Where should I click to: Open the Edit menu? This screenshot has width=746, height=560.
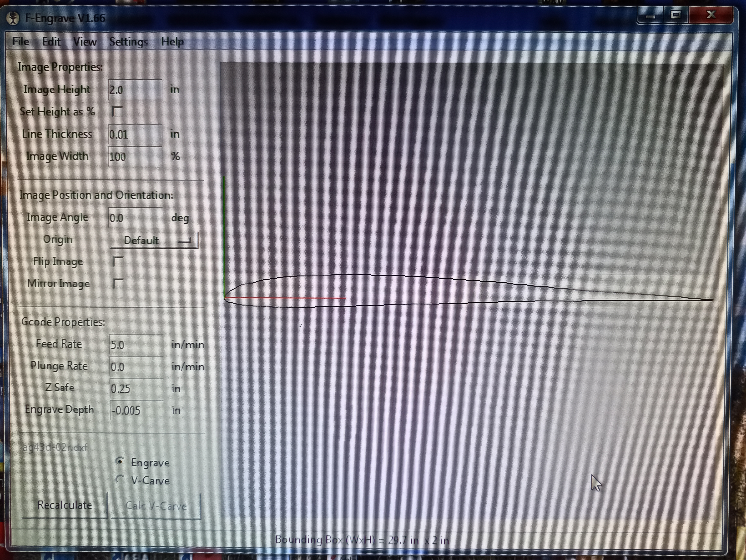(x=51, y=41)
